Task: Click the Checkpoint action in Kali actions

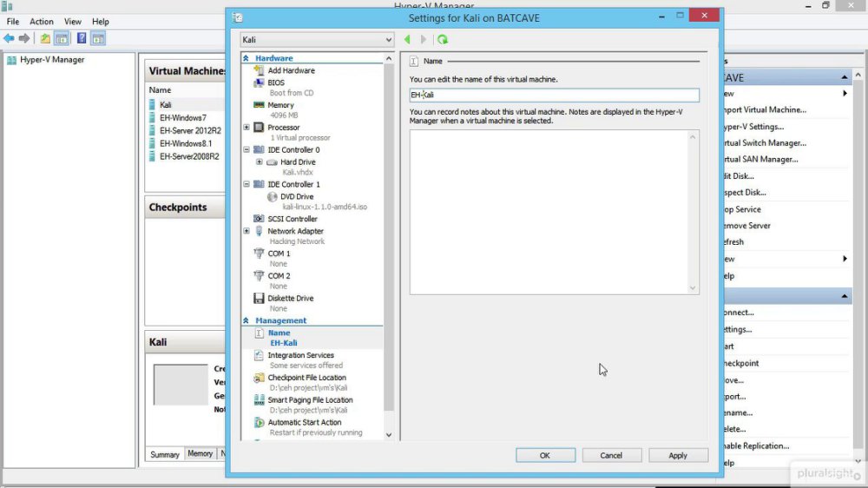Action: pos(742,363)
